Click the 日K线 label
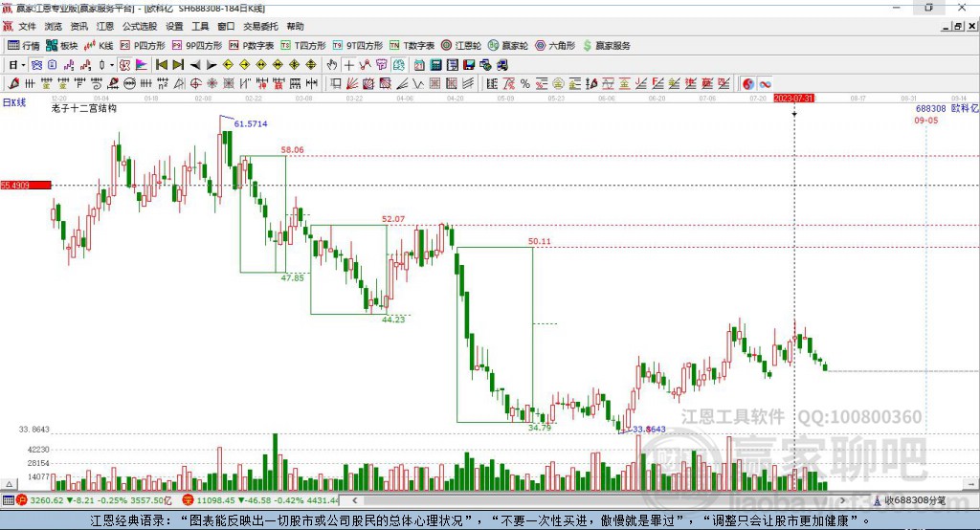Image resolution: width=980 pixels, height=530 pixels. click(13, 102)
